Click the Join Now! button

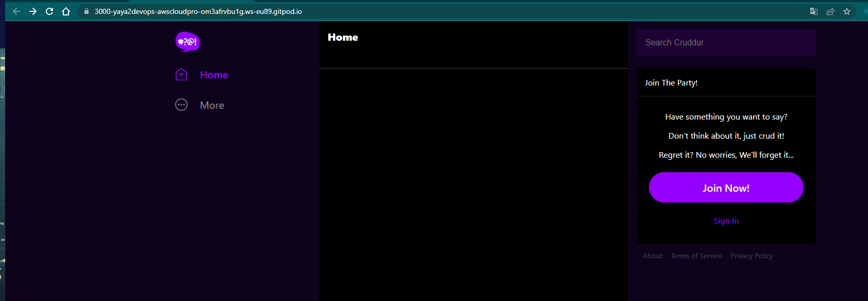point(726,188)
